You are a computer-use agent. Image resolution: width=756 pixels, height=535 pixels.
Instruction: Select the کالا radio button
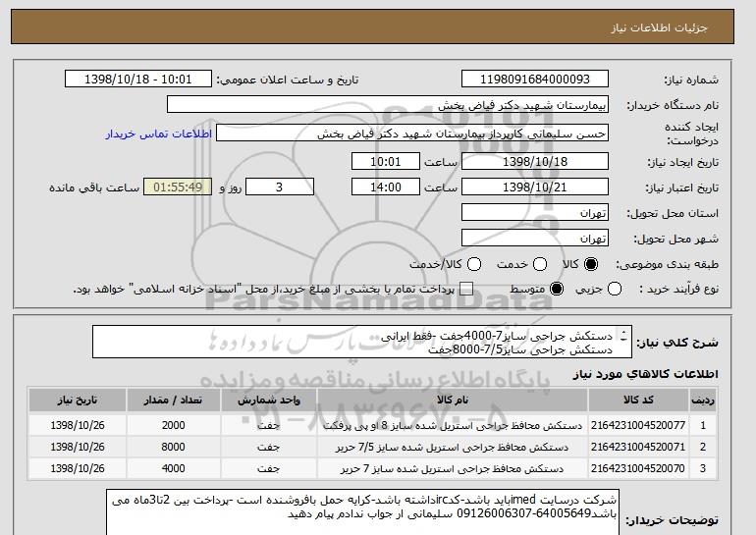590,264
